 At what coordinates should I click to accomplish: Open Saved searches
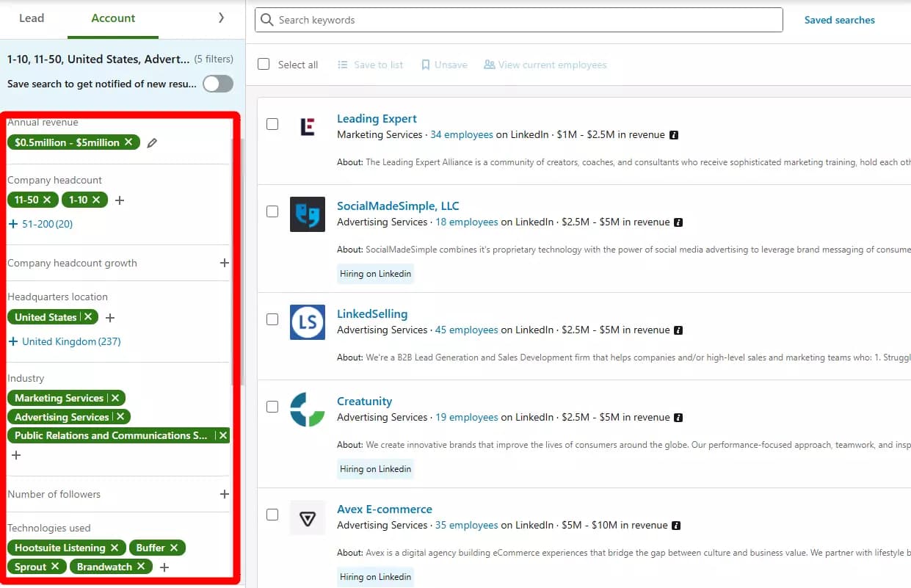839,20
